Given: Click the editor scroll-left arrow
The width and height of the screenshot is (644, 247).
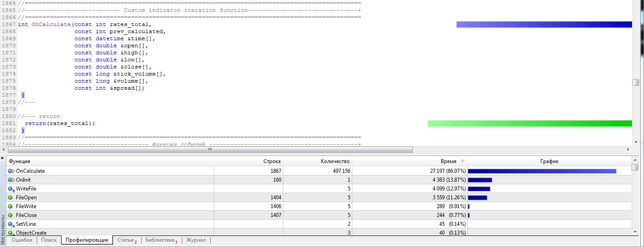Looking at the screenshot, I should pos(4,150).
